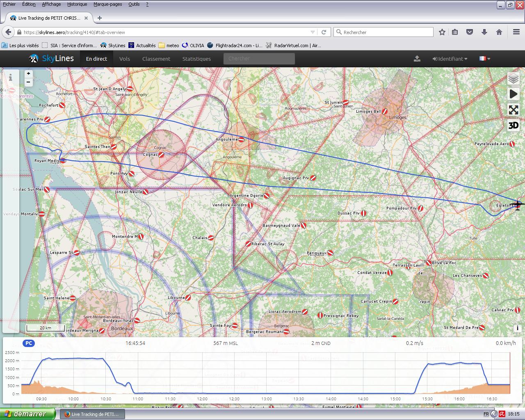Open the Flightradar24.com bookmark
525x420 pixels.
coord(235,46)
